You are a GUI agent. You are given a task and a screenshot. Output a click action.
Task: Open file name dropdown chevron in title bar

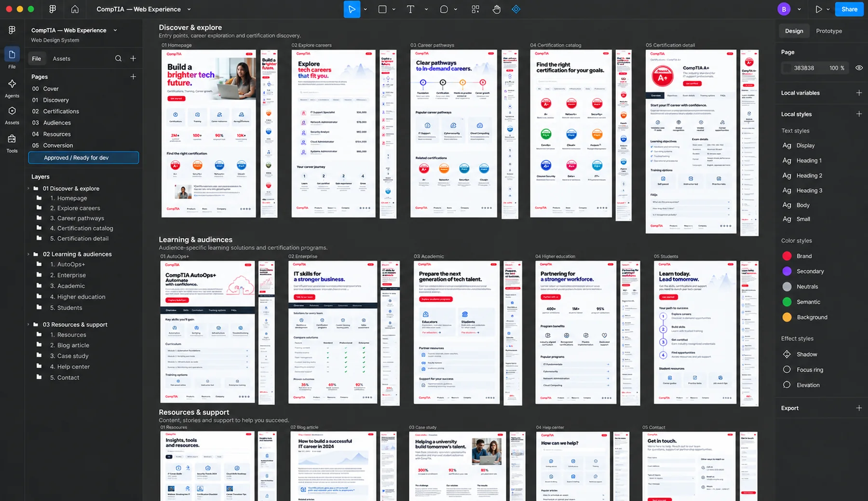(x=189, y=9)
